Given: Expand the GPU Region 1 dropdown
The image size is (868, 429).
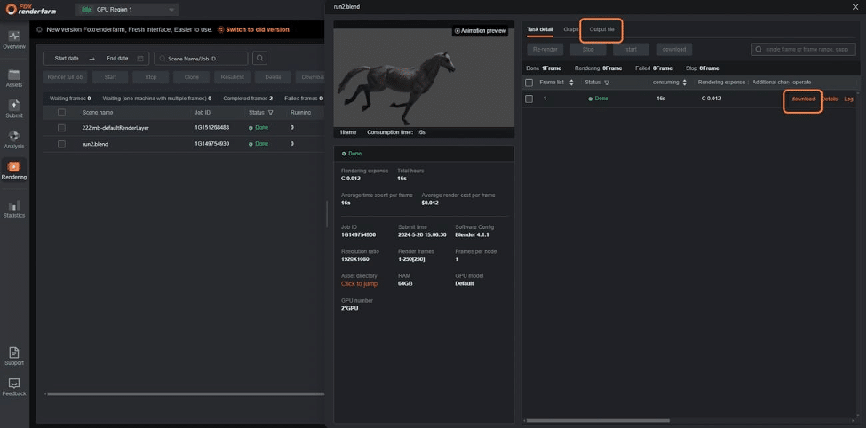Looking at the screenshot, I should [x=126, y=10].
